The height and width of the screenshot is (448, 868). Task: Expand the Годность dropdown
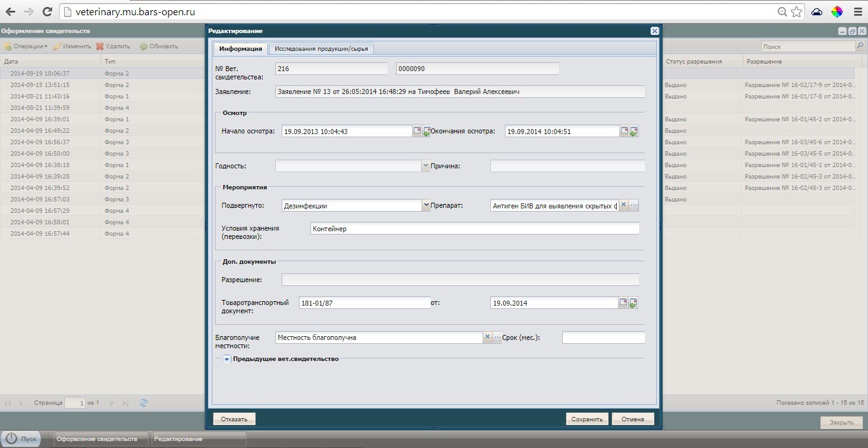pos(425,166)
